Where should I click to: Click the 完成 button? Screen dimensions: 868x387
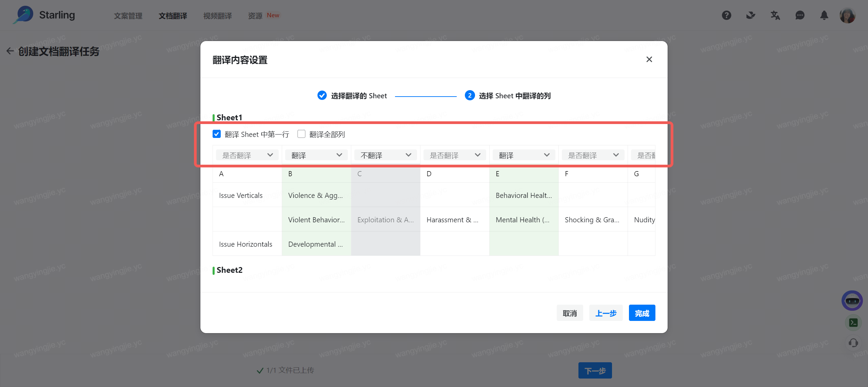(x=642, y=313)
